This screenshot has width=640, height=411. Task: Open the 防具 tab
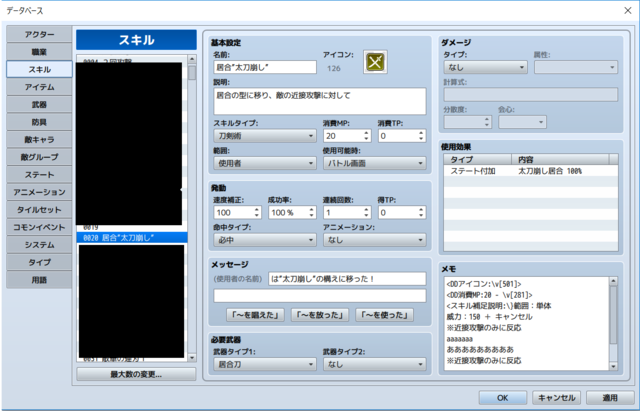[x=39, y=122]
